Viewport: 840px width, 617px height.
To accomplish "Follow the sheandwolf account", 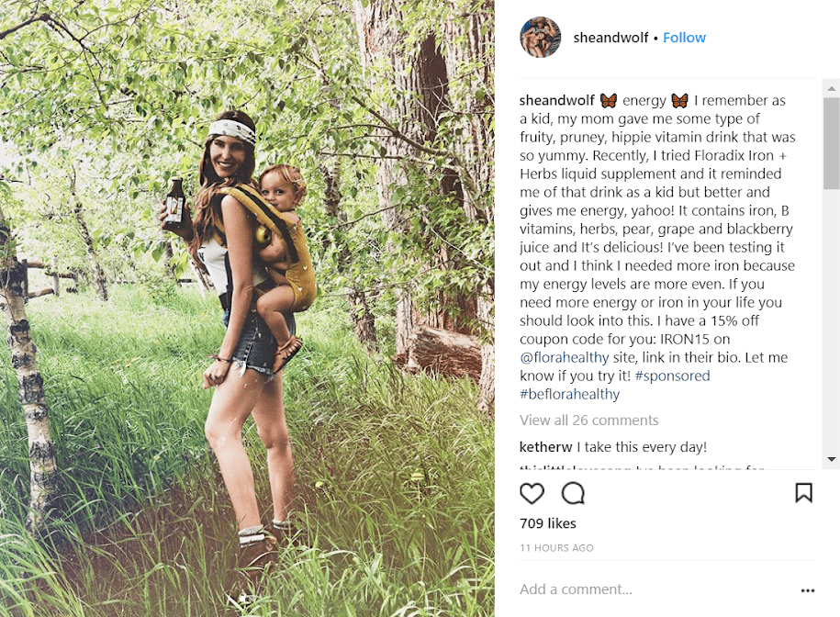I will (x=684, y=38).
